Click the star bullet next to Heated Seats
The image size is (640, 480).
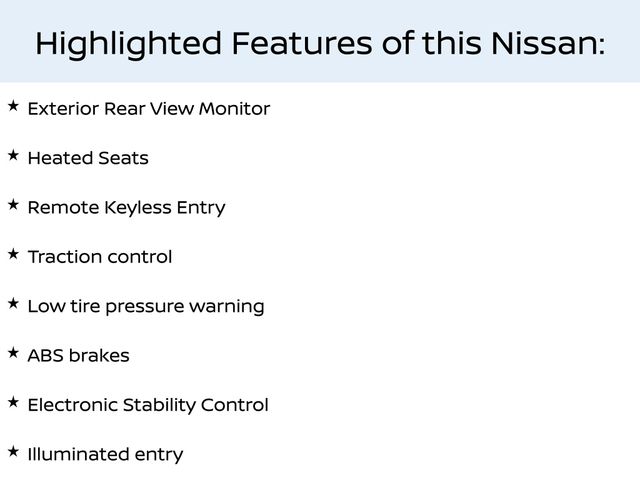point(12,155)
